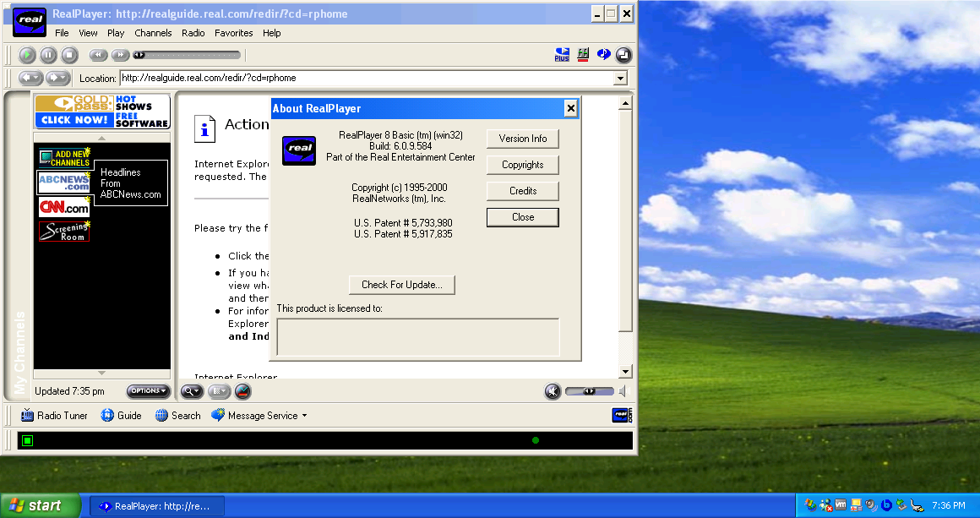Mute audio with the round speaker button
The image size is (980, 518).
[x=553, y=391]
